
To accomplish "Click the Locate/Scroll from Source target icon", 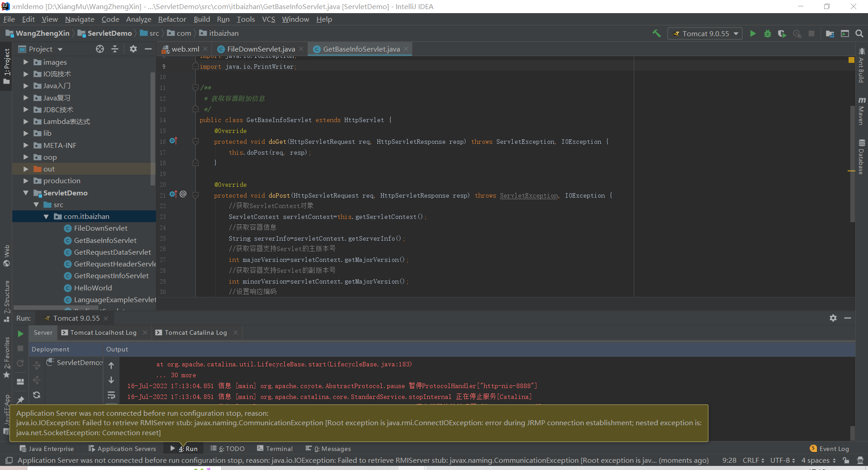I will (x=100, y=49).
